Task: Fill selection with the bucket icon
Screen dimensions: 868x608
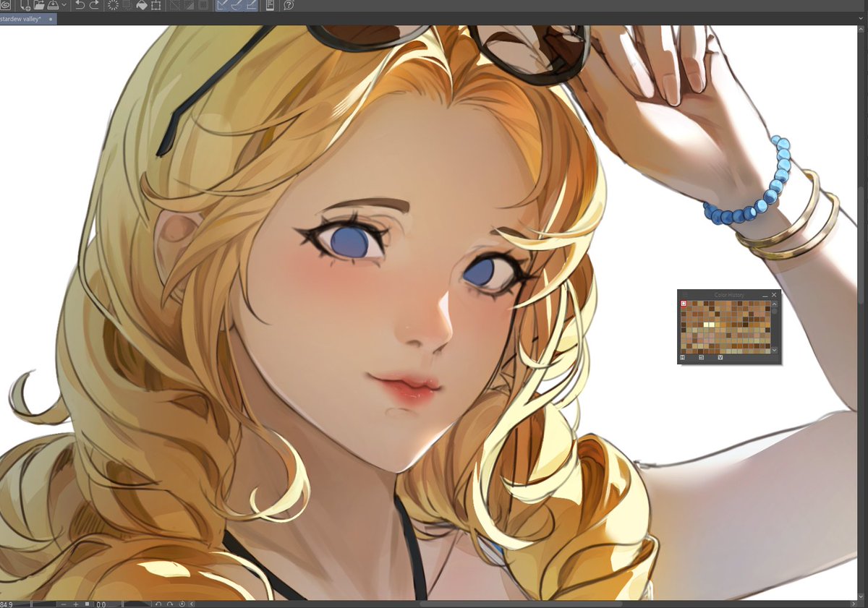Action: 142,5
